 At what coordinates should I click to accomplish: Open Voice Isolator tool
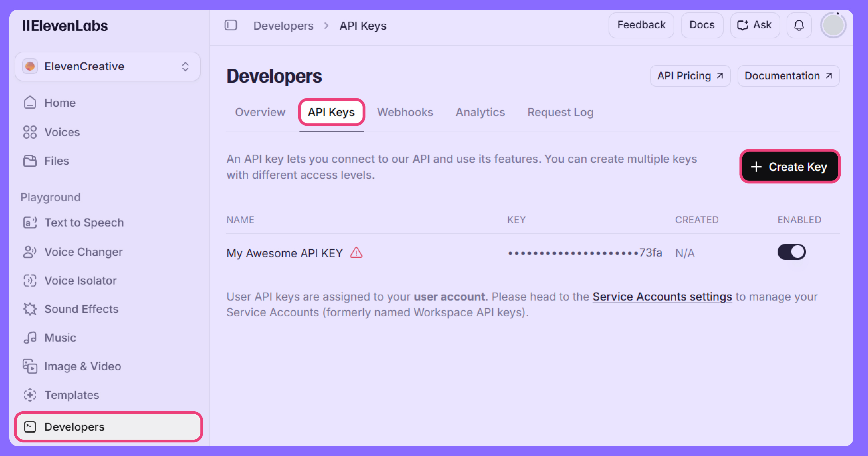pyautogui.click(x=80, y=281)
